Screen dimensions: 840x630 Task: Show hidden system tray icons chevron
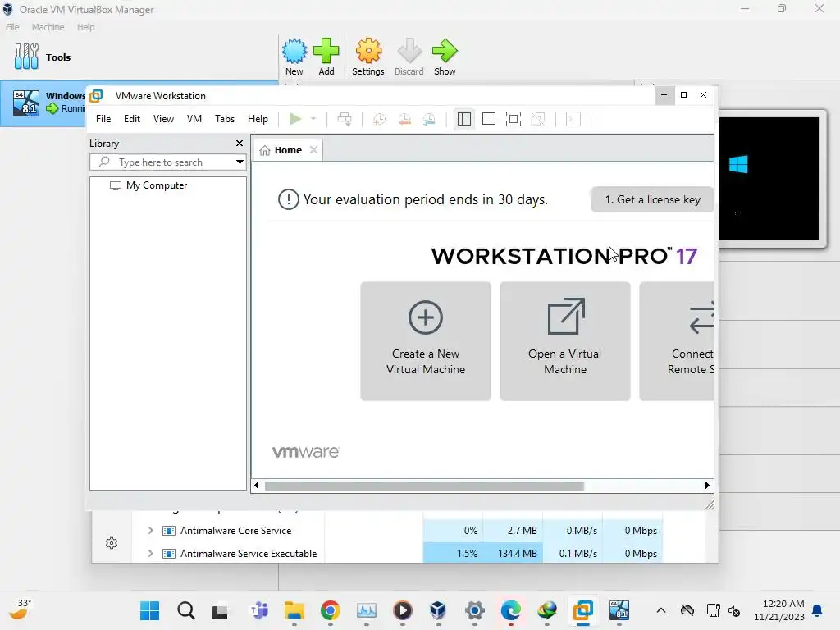(661, 610)
